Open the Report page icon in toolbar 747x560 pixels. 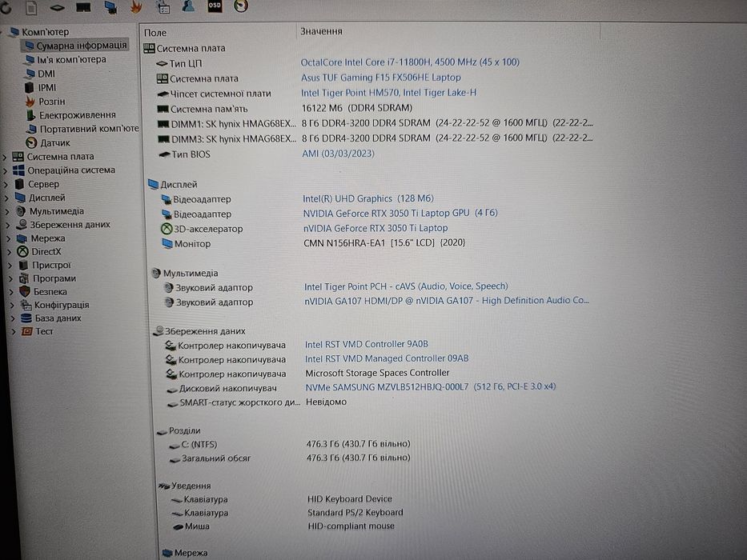pos(31,8)
